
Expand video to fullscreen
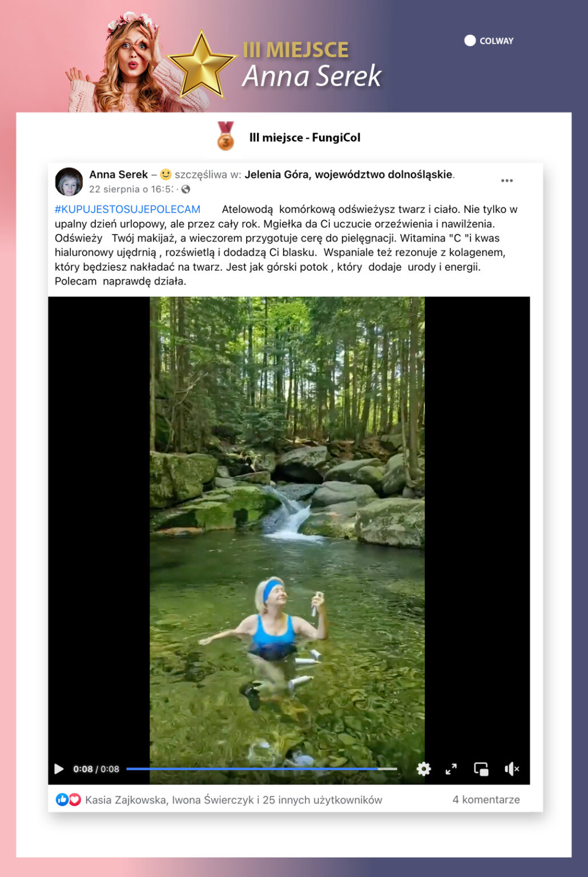(451, 769)
